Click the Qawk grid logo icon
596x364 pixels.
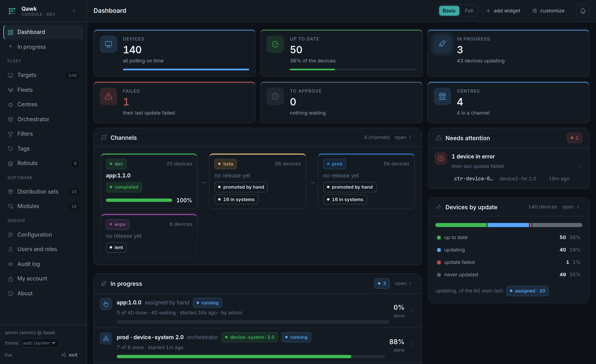[12, 11]
